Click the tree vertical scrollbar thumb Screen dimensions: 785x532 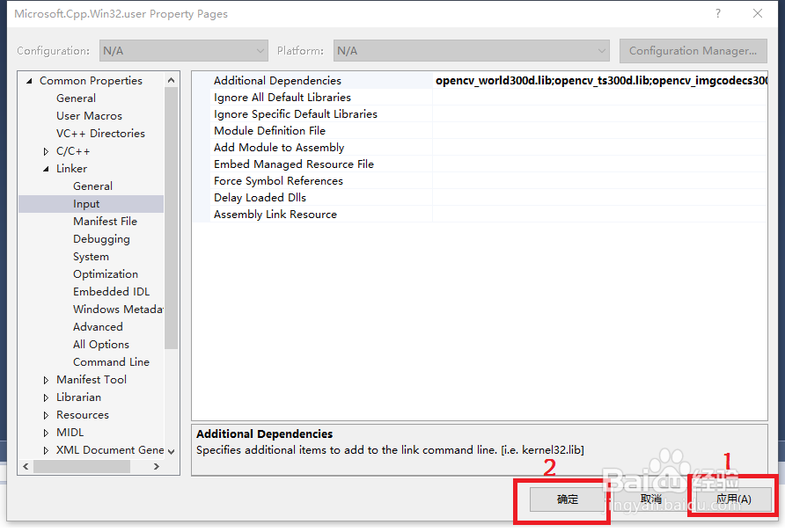172,218
